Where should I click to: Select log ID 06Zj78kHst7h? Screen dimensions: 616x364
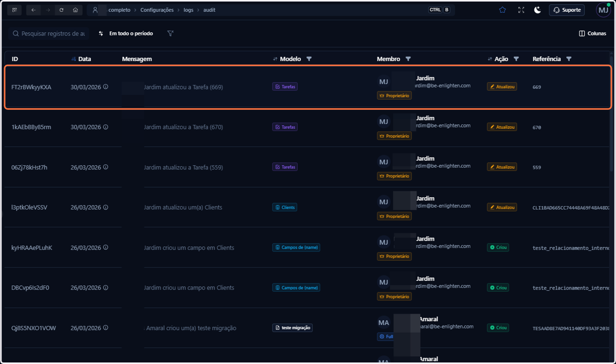(29, 167)
